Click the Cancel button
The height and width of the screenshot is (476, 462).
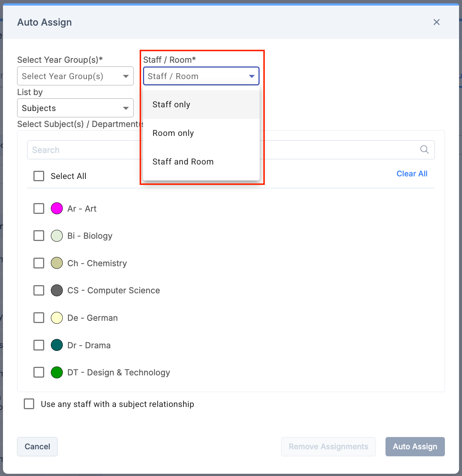coord(37,447)
